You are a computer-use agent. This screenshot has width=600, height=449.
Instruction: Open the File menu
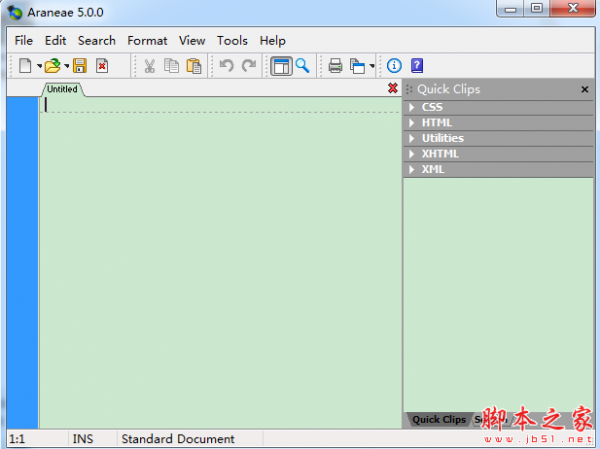(24, 41)
